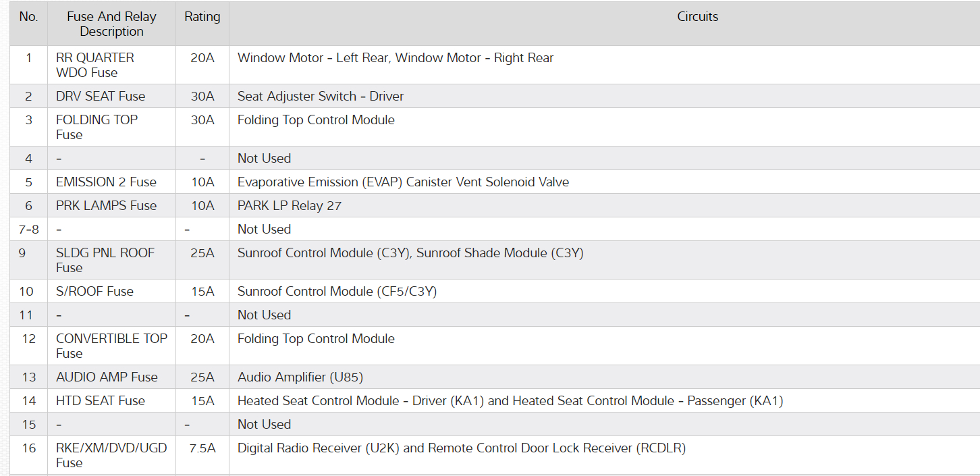Click the "7.5A" rating cell
980x476 pixels.
(202, 448)
